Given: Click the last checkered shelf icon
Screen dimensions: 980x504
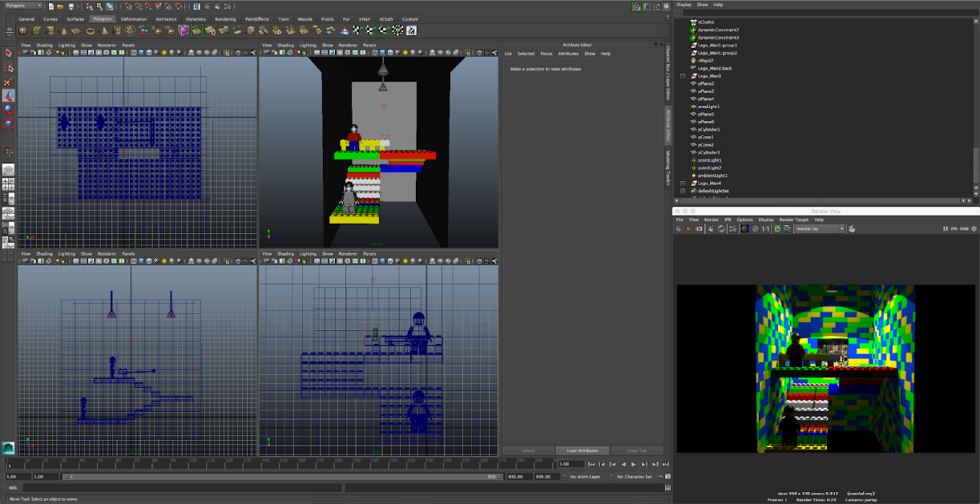Looking at the screenshot, I should pyautogui.click(x=412, y=30).
